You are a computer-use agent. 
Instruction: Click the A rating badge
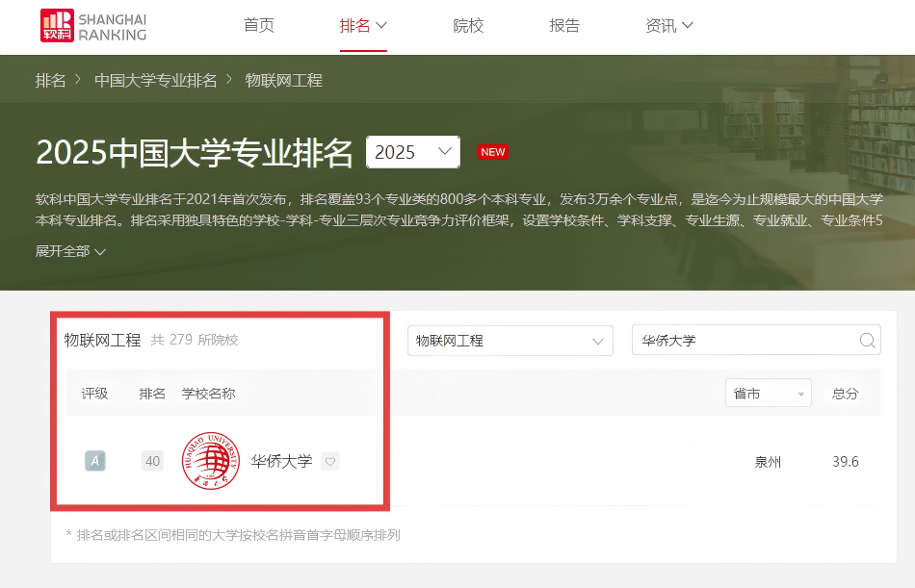[95, 461]
